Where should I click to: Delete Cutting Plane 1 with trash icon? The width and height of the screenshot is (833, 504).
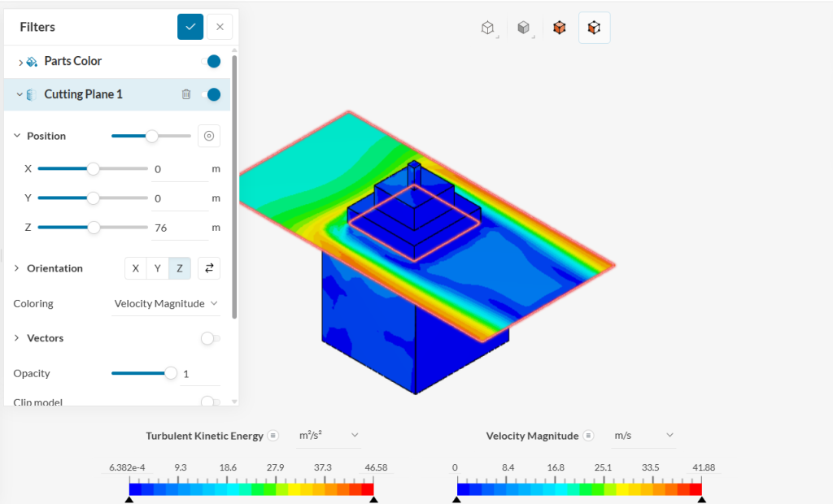point(185,94)
